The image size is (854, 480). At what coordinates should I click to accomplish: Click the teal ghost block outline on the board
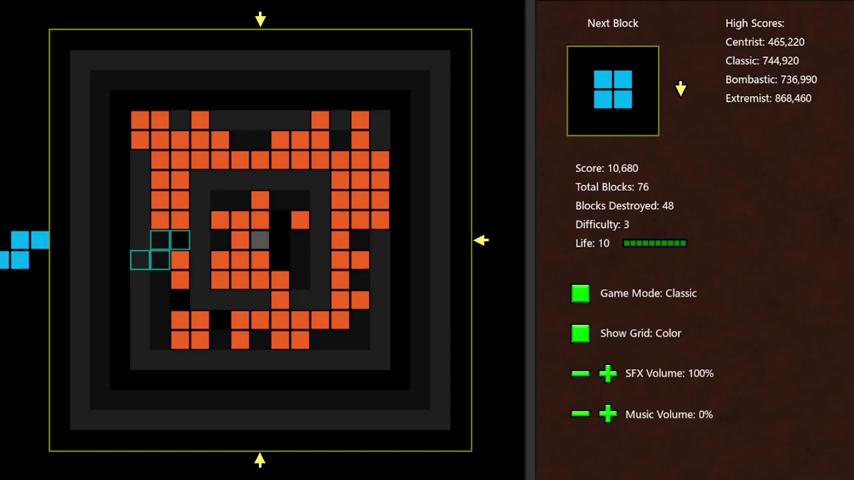160,250
